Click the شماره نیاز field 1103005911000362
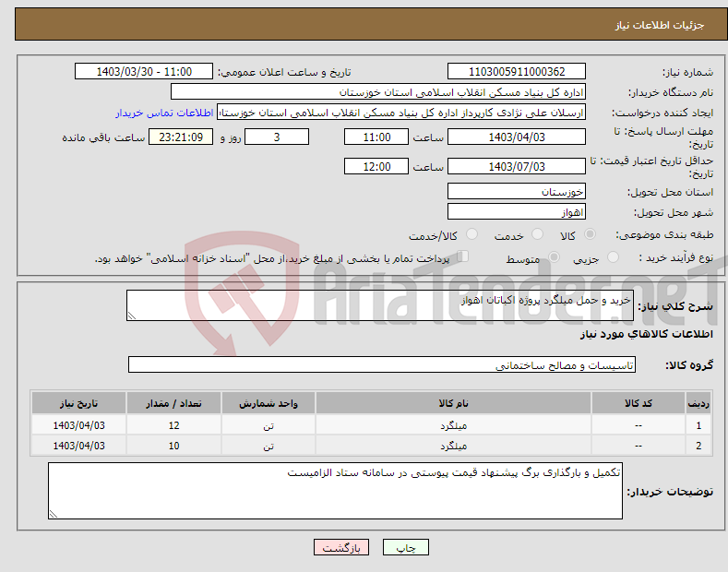 (x=517, y=72)
